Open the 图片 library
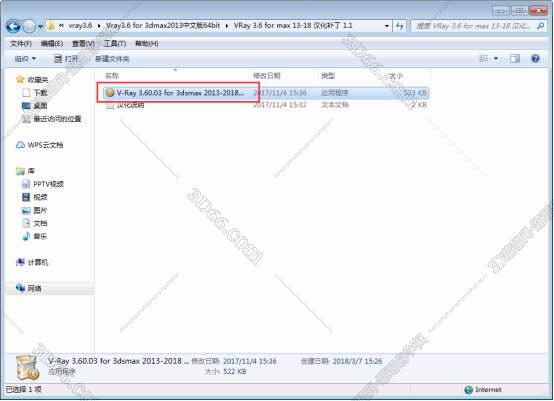Viewport: 554px width, 401px height. (40, 210)
